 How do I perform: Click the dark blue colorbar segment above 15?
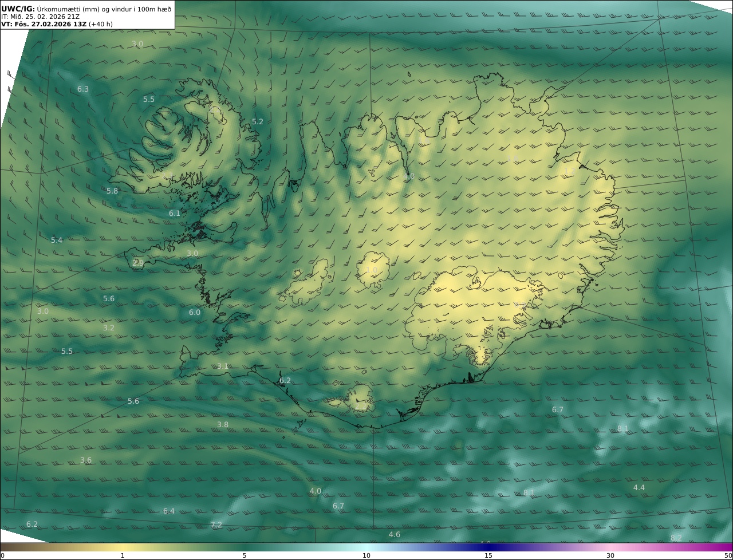coord(488,547)
